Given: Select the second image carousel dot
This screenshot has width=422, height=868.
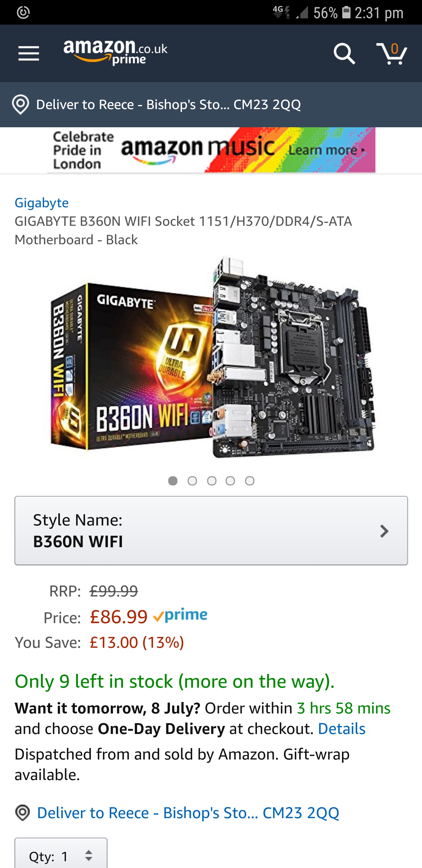Looking at the screenshot, I should [x=192, y=481].
